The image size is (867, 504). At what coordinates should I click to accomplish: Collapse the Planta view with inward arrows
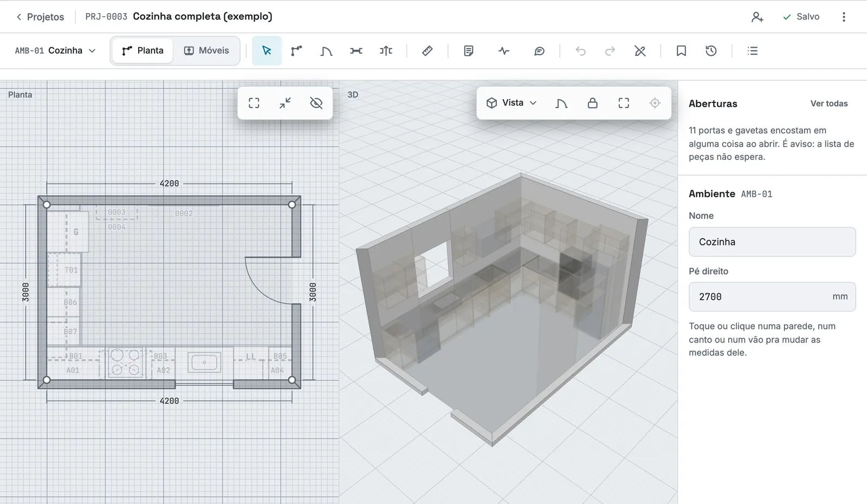coord(285,103)
